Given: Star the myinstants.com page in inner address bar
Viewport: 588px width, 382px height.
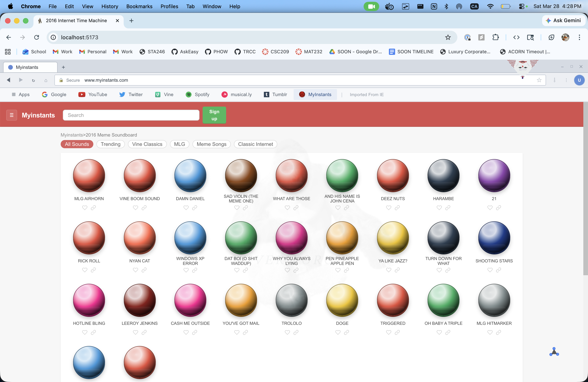Looking at the screenshot, I should coord(539,80).
